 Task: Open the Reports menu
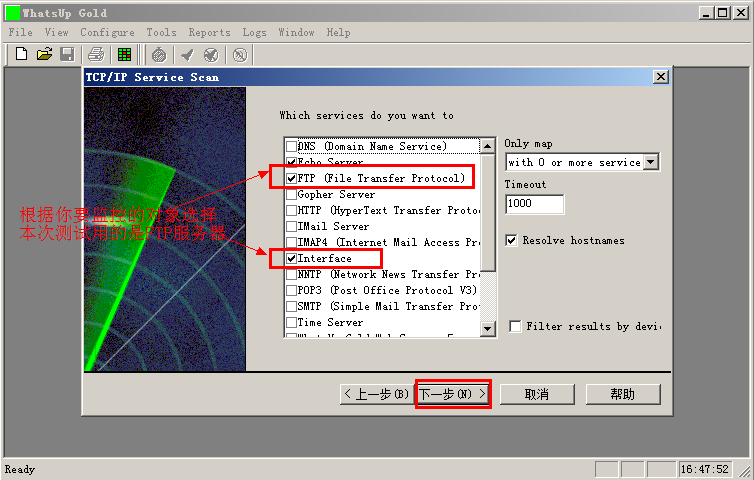pyautogui.click(x=209, y=32)
